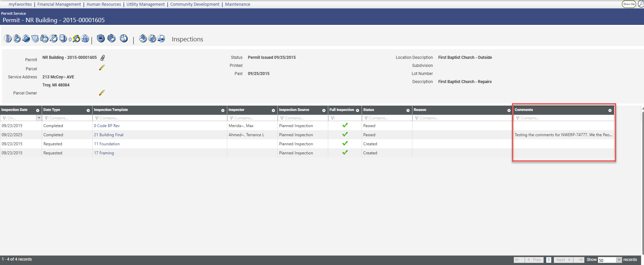The image size is (644, 265).
Task: Click the Inspector column filter field
Action: [x=255, y=118]
